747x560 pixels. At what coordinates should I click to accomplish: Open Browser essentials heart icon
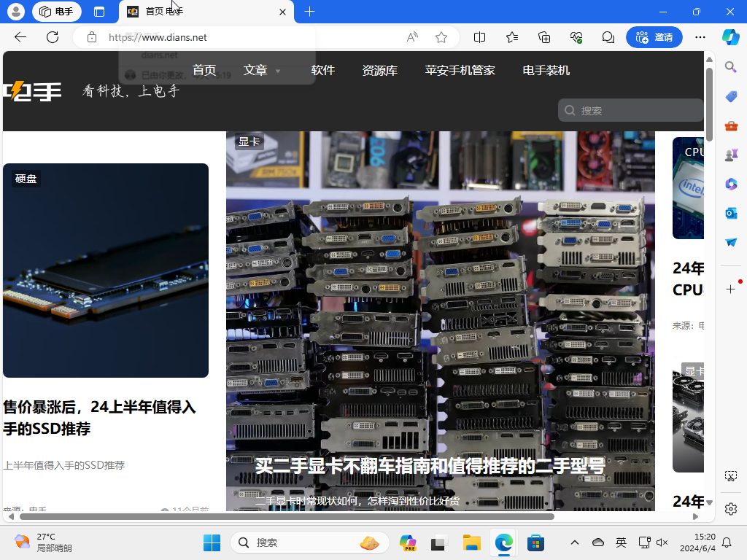(576, 37)
